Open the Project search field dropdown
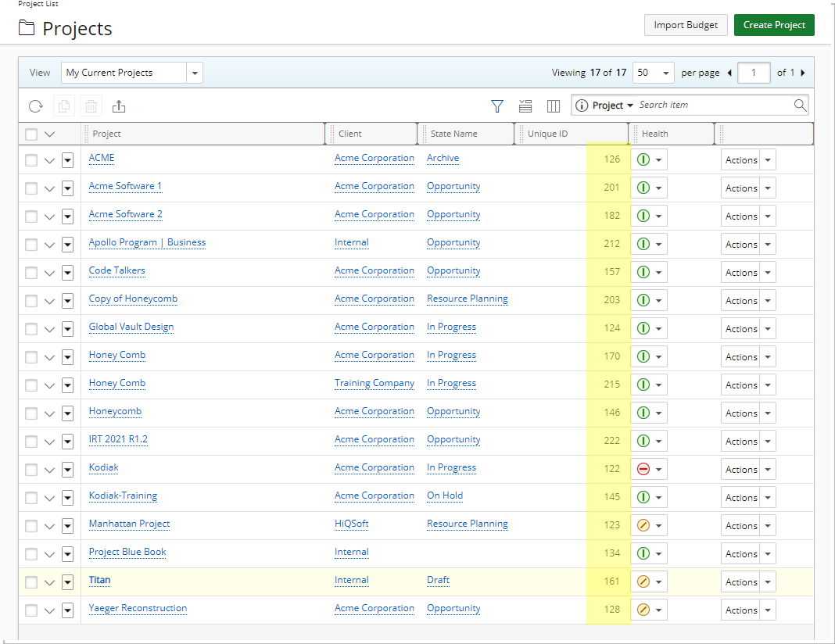The height and width of the screenshot is (644, 835). click(x=629, y=106)
